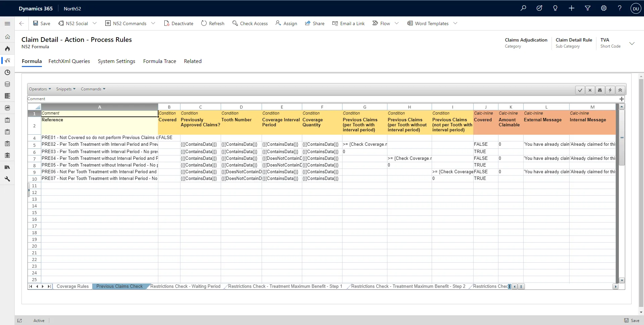Open the task flow checkmark icon

[x=539, y=8]
